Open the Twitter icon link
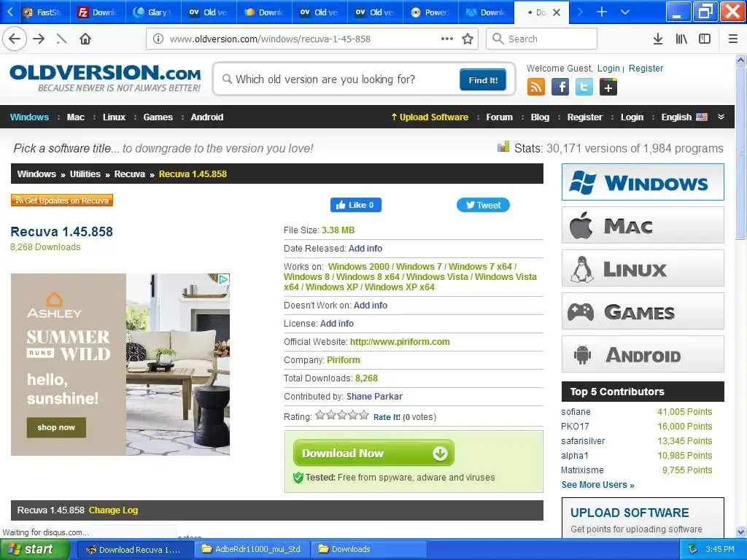 click(584, 87)
